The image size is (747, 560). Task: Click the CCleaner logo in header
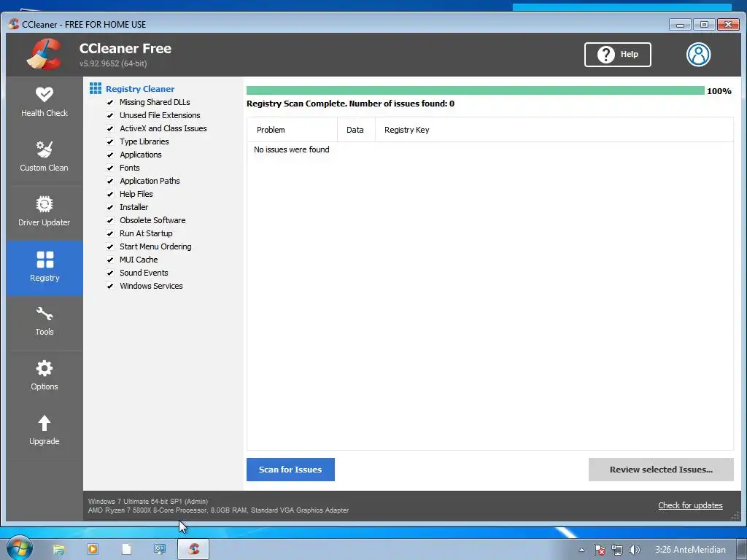pyautogui.click(x=44, y=54)
